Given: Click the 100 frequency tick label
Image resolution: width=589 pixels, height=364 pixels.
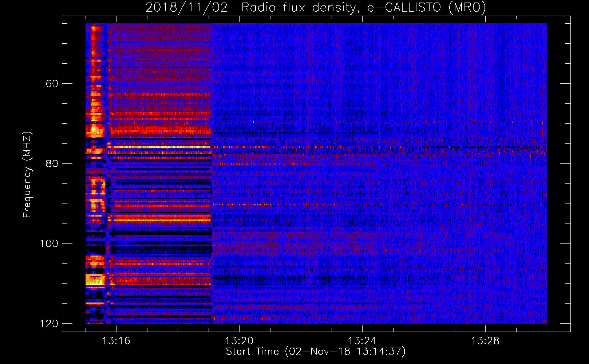Looking at the screenshot, I should click(x=49, y=244).
